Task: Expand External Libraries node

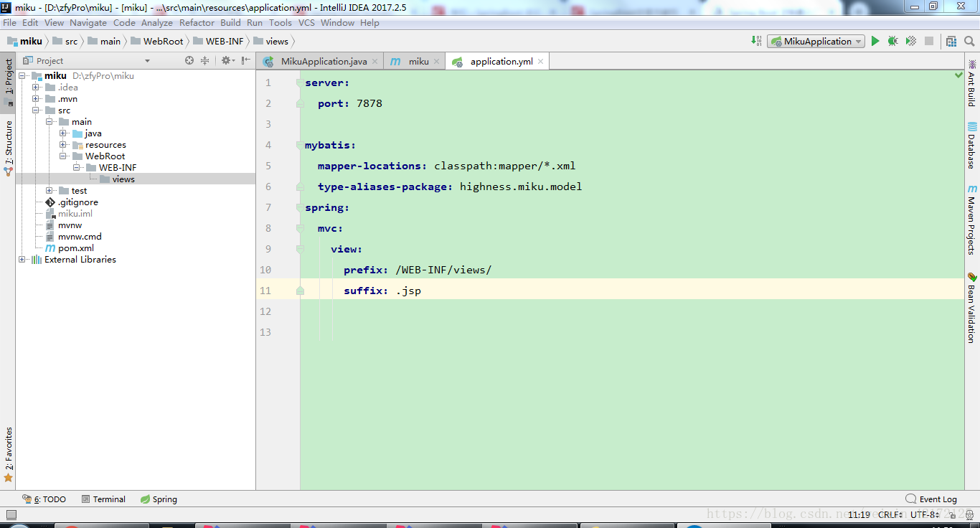Action: pyautogui.click(x=22, y=259)
